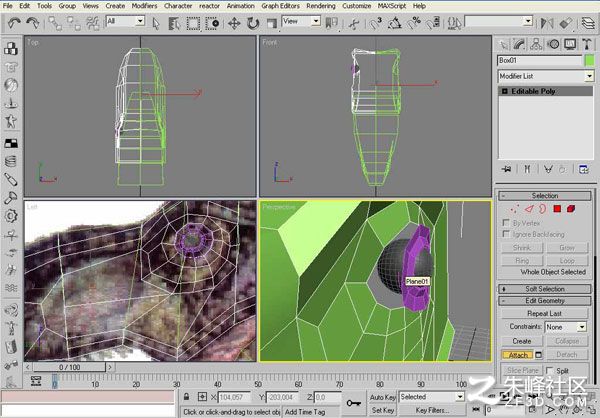The width and height of the screenshot is (600, 418).
Task: Switch to the Utilities command panel tab
Action: tap(587, 44)
